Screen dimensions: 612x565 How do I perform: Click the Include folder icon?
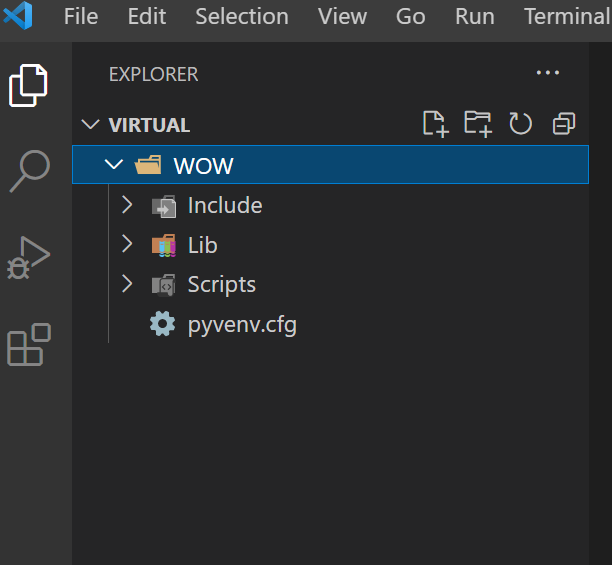(x=164, y=206)
